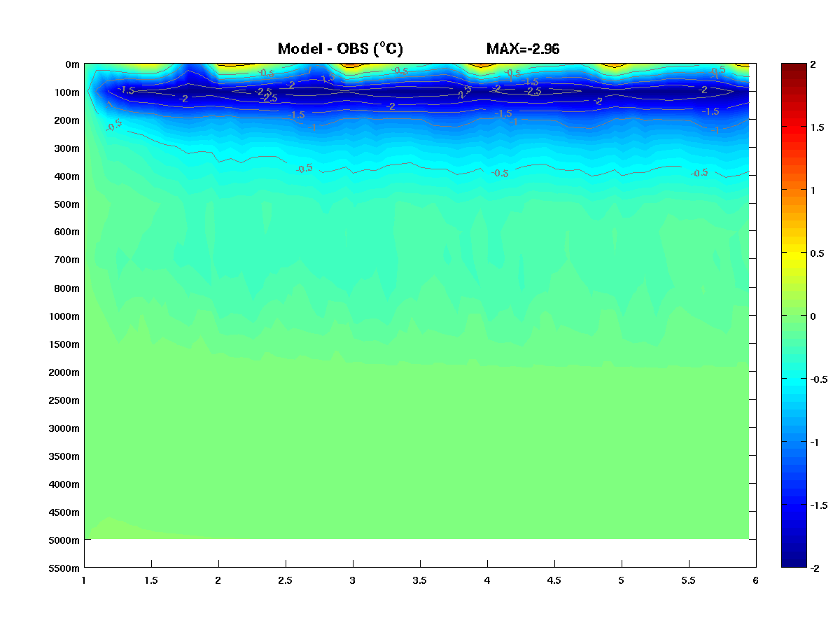
Task: Click the "600m" depth axis label
Action: tap(66, 232)
